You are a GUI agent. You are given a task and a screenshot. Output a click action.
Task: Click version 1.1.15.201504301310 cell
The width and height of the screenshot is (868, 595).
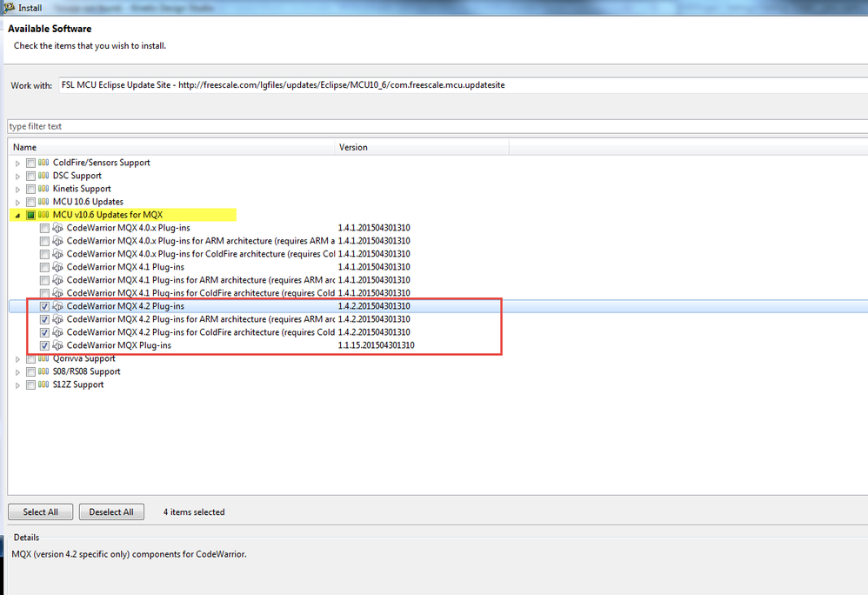click(376, 345)
